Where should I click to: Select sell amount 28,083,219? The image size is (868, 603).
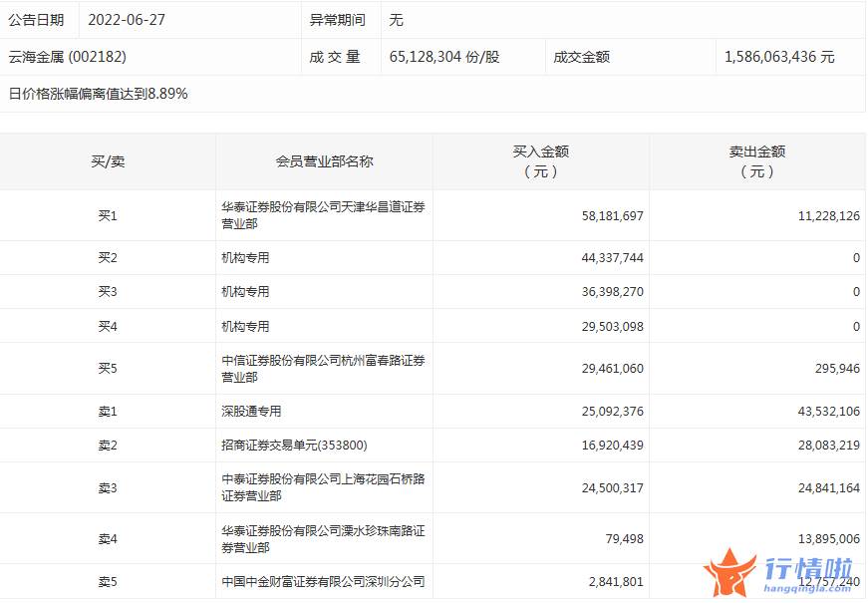pos(829,446)
